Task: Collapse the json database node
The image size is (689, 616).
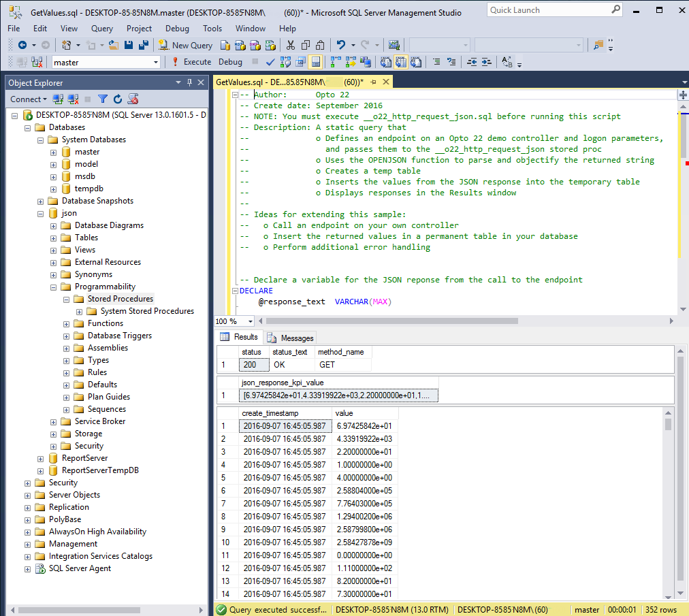Action: pos(40,214)
